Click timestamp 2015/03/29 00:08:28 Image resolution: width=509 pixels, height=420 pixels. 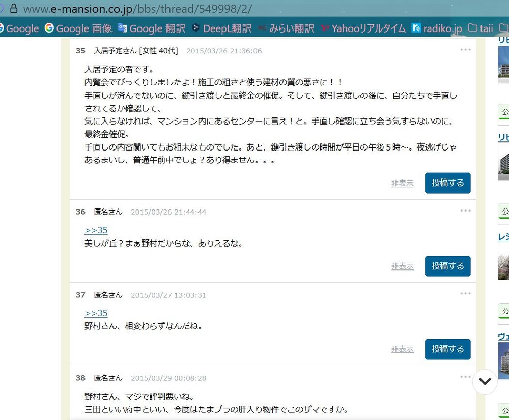pos(168,378)
